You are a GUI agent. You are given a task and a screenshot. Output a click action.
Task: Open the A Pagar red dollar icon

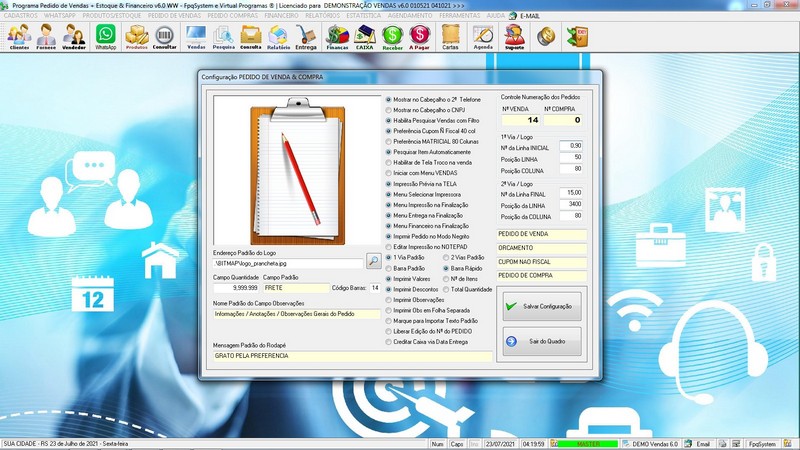pyautogui.click(x=419, y=37)
